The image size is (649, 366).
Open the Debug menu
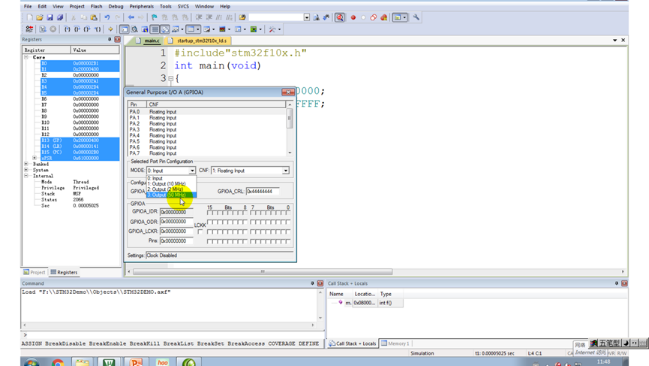(116, 6)
